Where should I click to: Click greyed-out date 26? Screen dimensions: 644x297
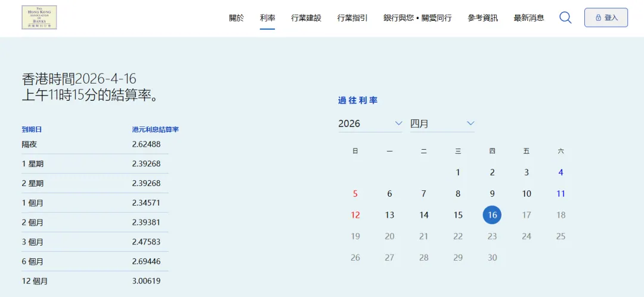click(355, 258)
